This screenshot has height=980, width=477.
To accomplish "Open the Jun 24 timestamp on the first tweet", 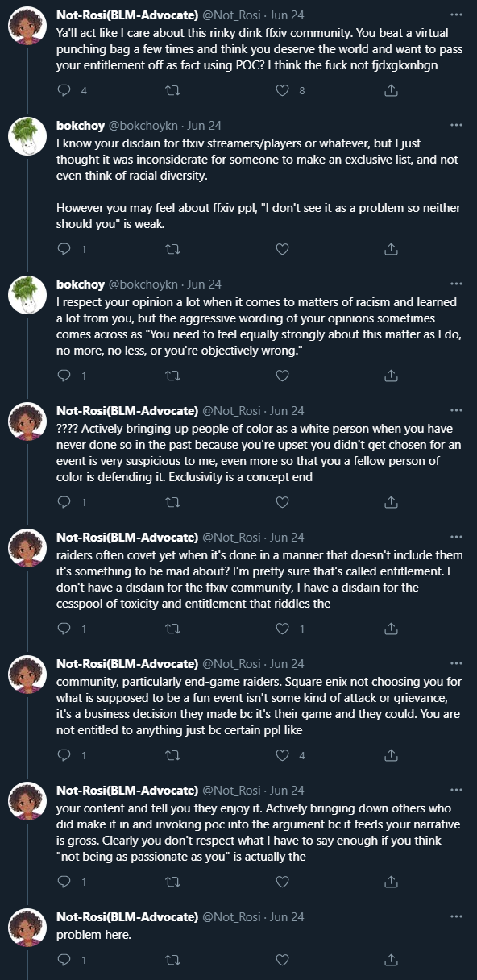I will 287,16.
